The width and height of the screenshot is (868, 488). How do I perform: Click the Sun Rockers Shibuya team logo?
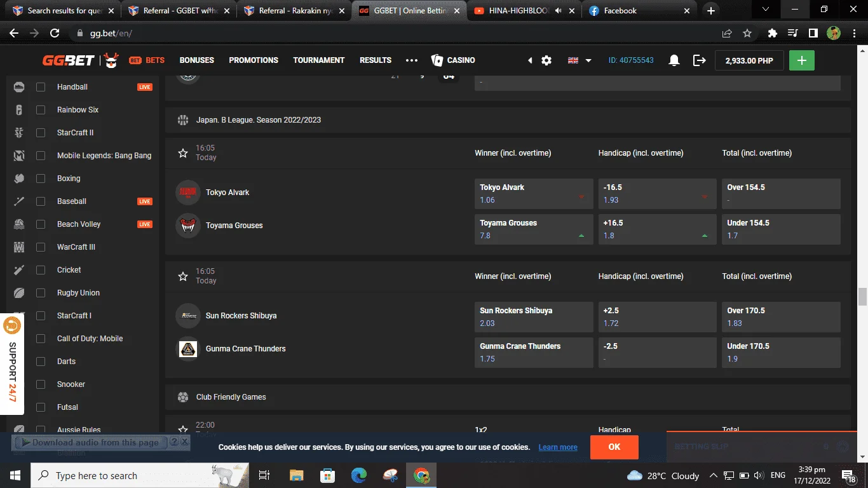(188, 316)
